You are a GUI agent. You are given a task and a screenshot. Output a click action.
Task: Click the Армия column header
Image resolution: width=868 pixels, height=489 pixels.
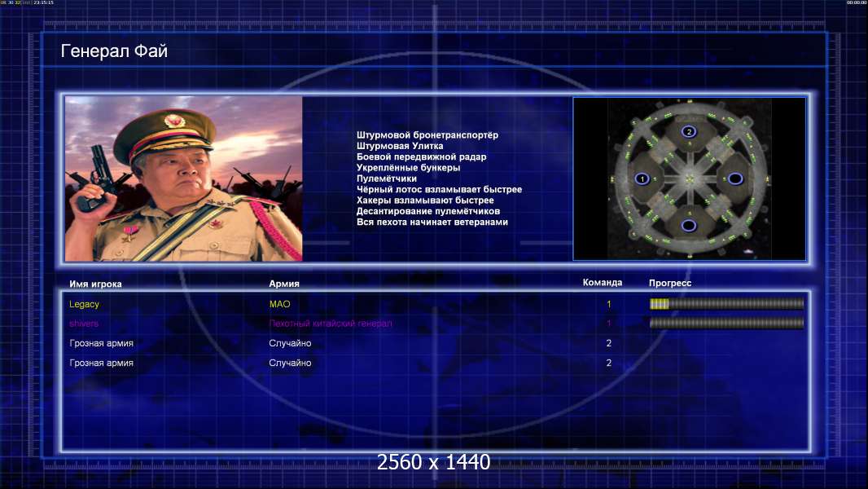pos(284,284)
